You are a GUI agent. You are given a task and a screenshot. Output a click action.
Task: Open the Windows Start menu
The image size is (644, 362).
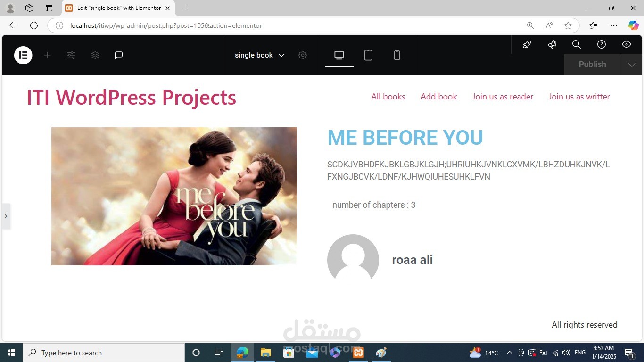click(11, 353)
